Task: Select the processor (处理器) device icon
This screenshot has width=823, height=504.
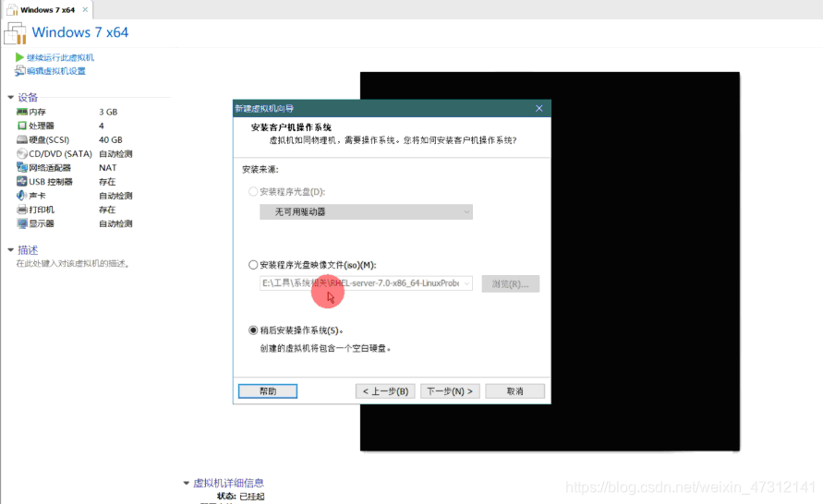Action: 21,126
